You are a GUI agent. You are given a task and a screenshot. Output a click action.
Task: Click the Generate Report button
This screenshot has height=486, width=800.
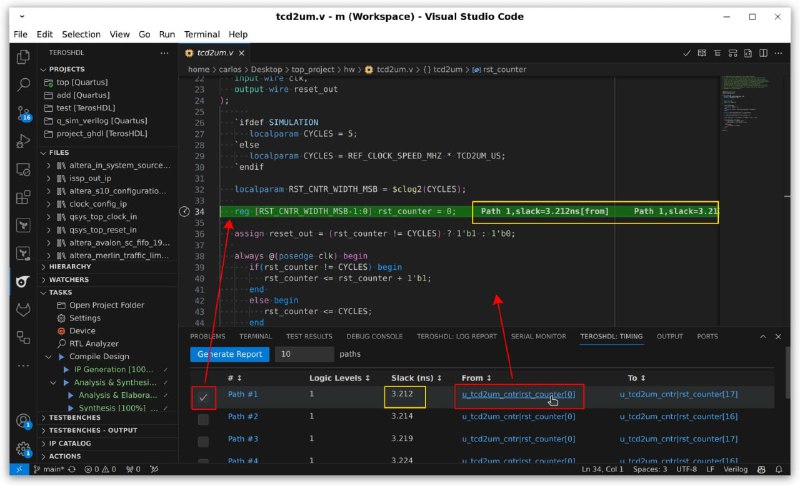coord(230,354)
